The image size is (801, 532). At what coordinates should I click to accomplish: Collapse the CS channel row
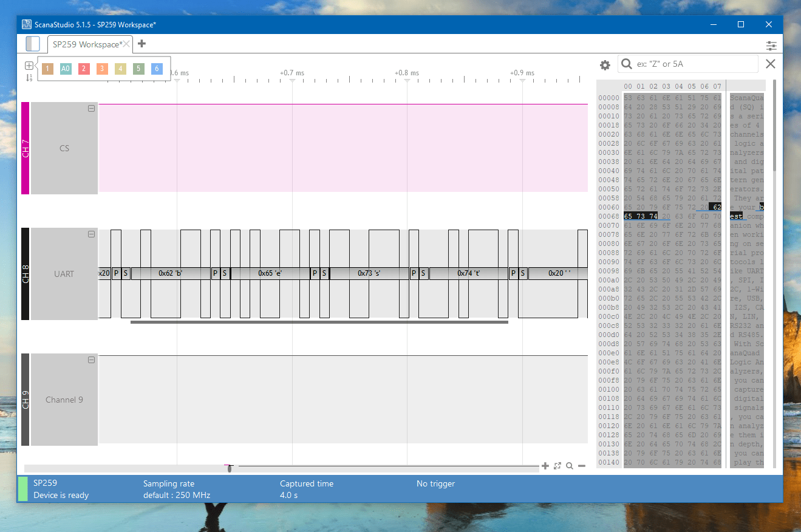(91, 109)
